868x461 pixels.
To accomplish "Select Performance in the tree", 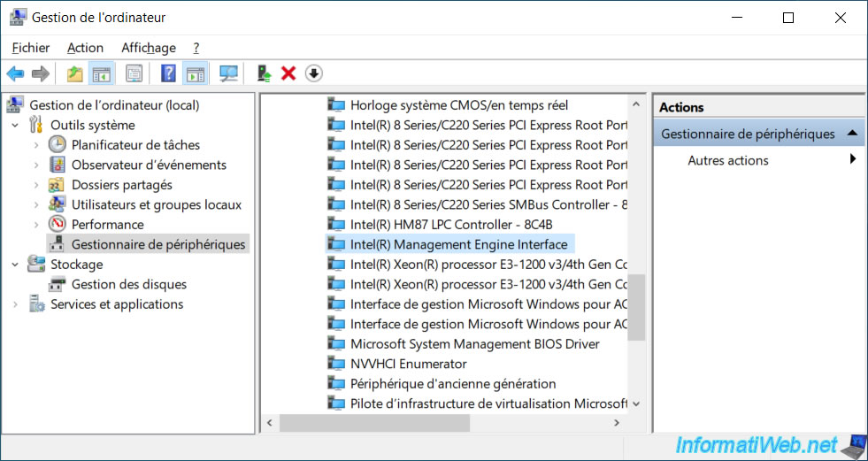I will click(107, 225).
